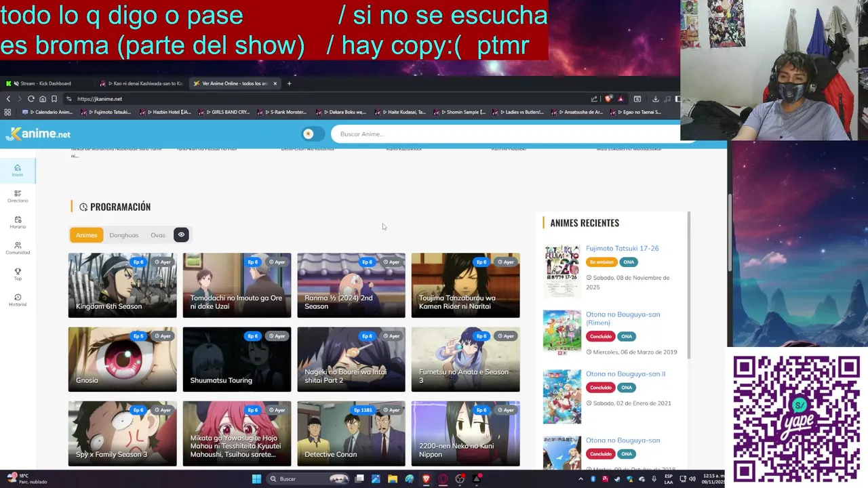Open Historial in the site sidebar
This screenshot has width=868, height=488.
click(x=18, y=300)
